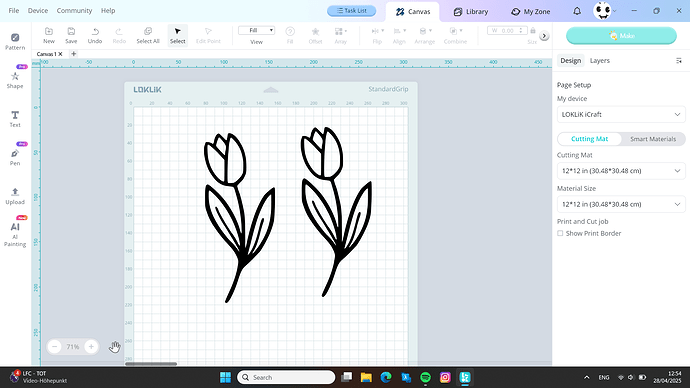Click the Make button

coord(621,36)
